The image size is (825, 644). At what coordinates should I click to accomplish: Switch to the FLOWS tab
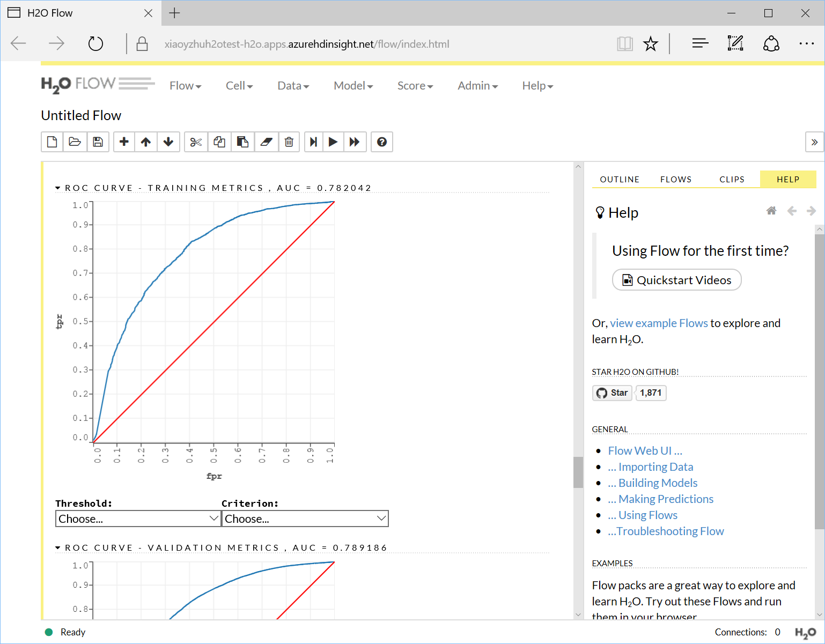[x=676, y=179]
